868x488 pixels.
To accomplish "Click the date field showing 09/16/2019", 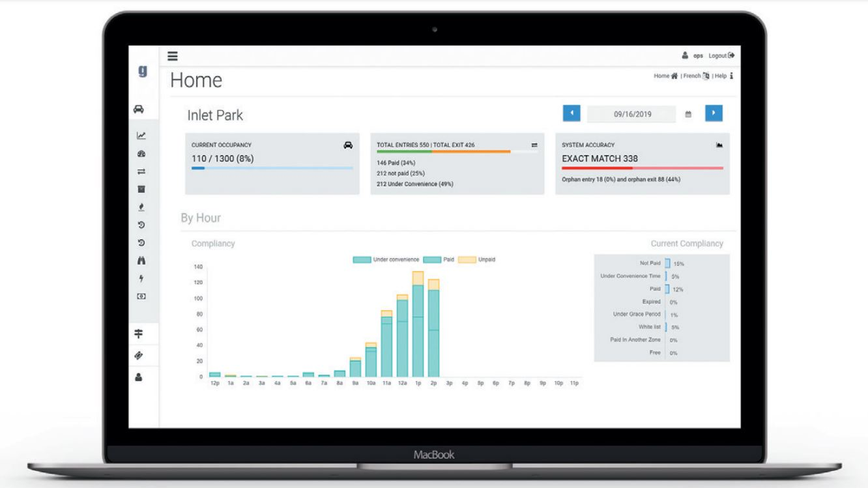I will click(x=631, y=114).
